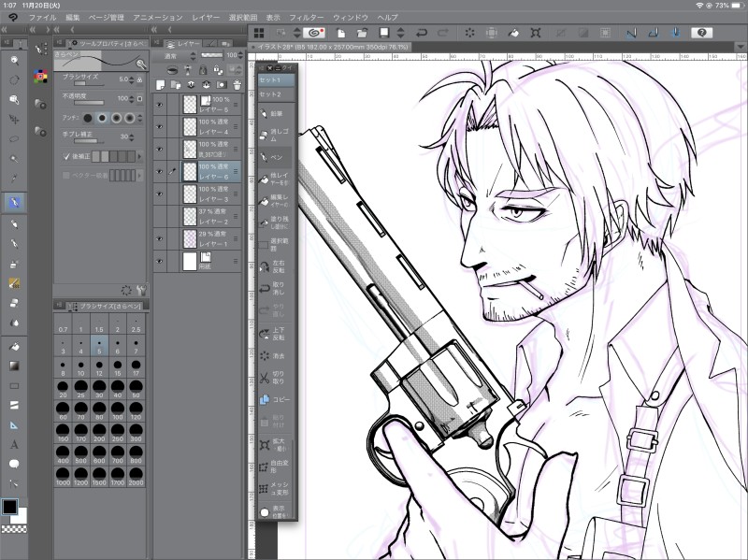Click the black main color swatch
Image resolution: width=748 pixels, height=560 pixels.
(x=9, y=507)
